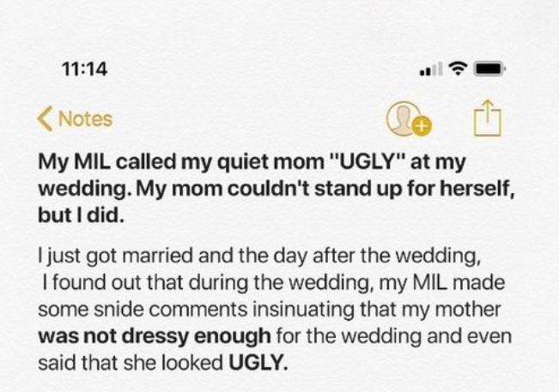Screen dimensions: 559x392
Task: Click the line starting "some snide comments"
Action: [270, 310]
